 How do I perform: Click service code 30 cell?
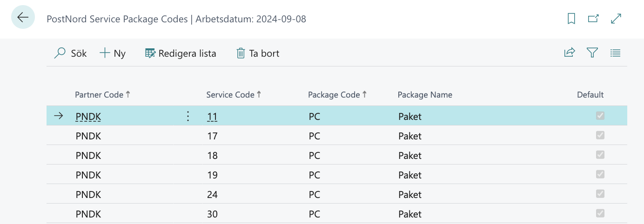click(x=212, y=214)
